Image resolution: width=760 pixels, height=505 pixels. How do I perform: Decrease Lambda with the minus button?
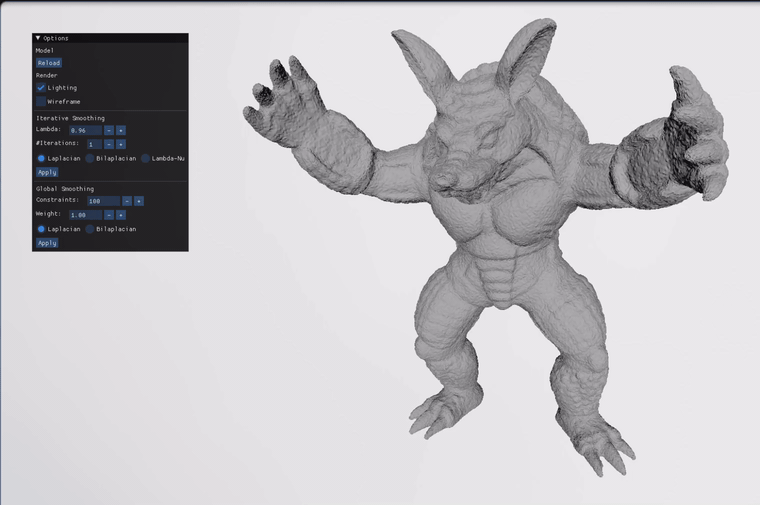[109, 130]
